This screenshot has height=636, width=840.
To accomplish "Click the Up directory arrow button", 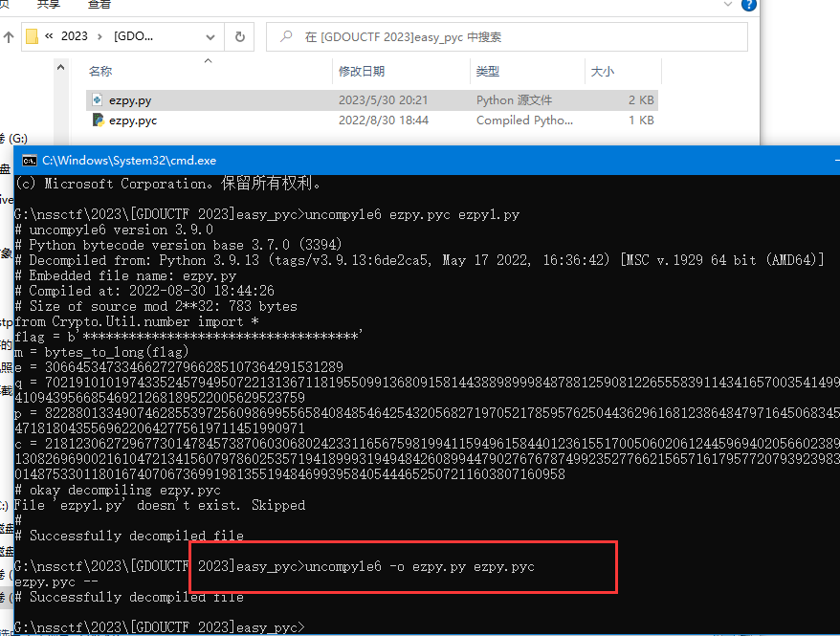I will pos(9,37).
